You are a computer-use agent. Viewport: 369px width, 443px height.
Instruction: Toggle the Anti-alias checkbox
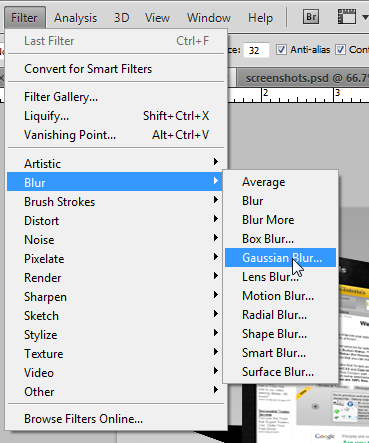[281, 50]
